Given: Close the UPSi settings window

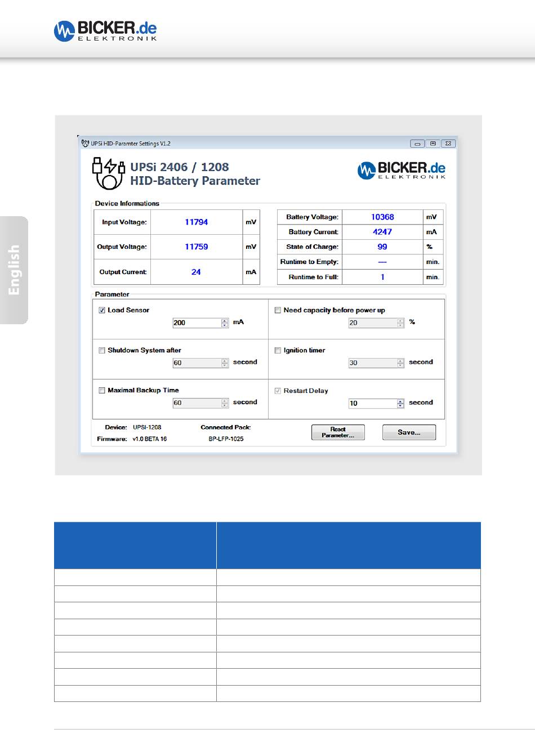Looking at the screenshot, I should (x=449, y=144).
